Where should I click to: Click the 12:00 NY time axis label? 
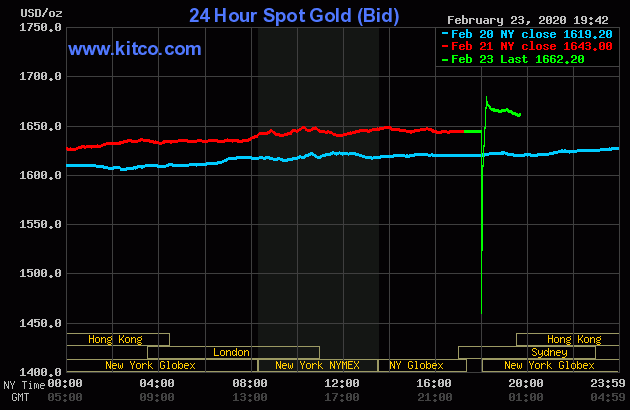click(342, 383)
